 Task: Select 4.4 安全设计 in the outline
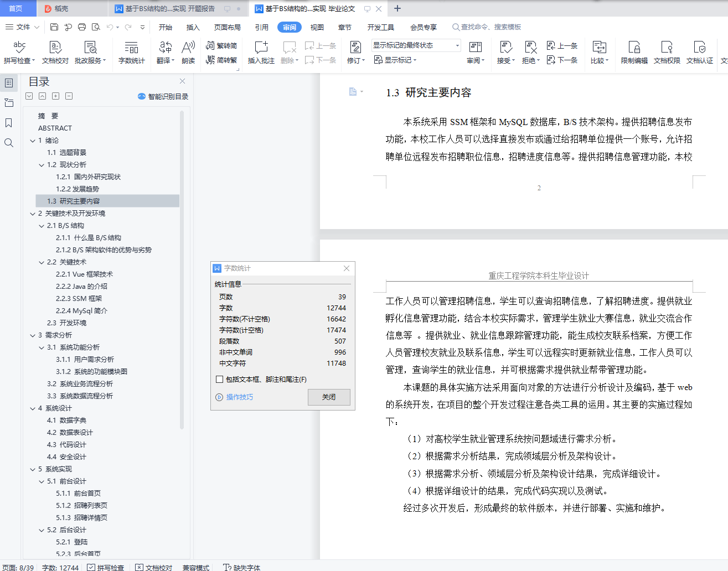(66, 457)
